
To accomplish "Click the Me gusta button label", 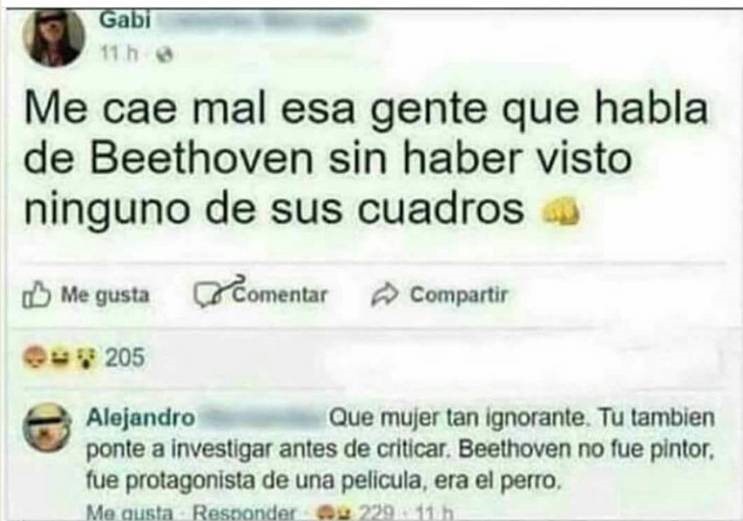I will coord(105,295).
